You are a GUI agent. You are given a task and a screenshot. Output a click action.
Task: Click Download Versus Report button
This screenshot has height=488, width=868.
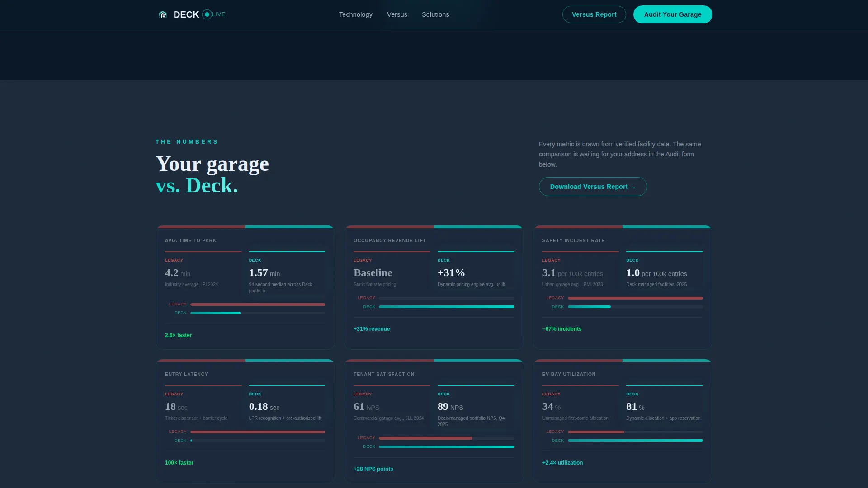[x=593, y=187]
